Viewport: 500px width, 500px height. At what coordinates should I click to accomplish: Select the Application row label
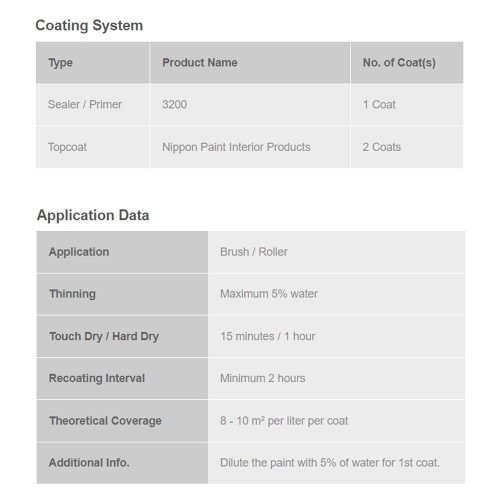[x=122, y=252]
